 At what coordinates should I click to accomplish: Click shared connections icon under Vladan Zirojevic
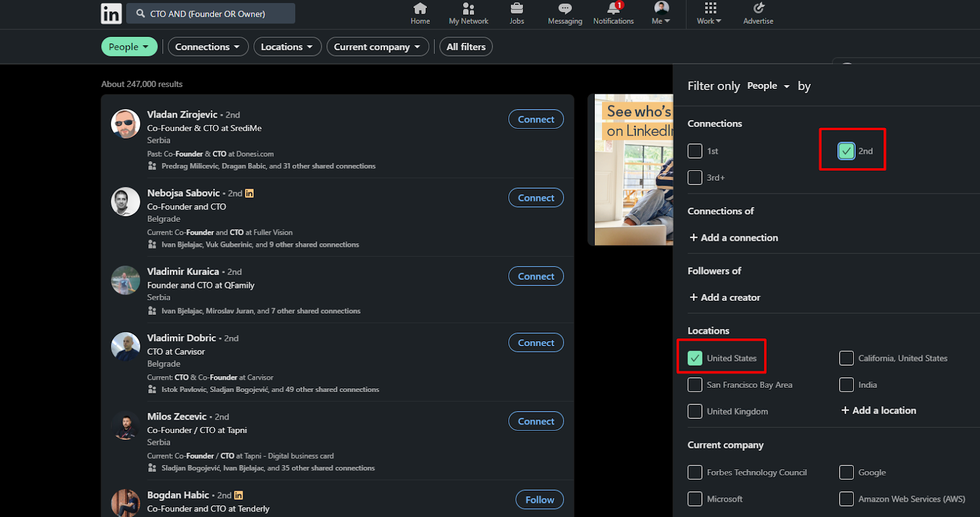click(x=152, y=166)
